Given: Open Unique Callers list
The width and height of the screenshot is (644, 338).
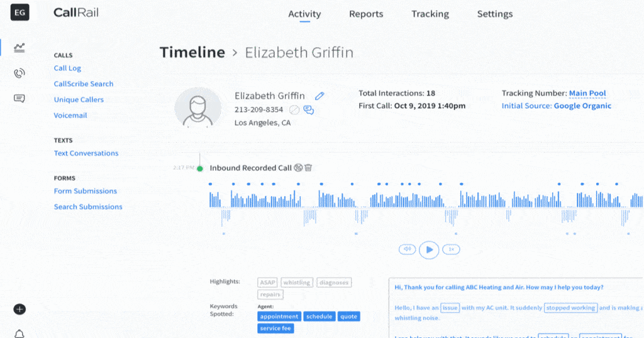Looking at the screenshot, I should [x=79, y=100].
